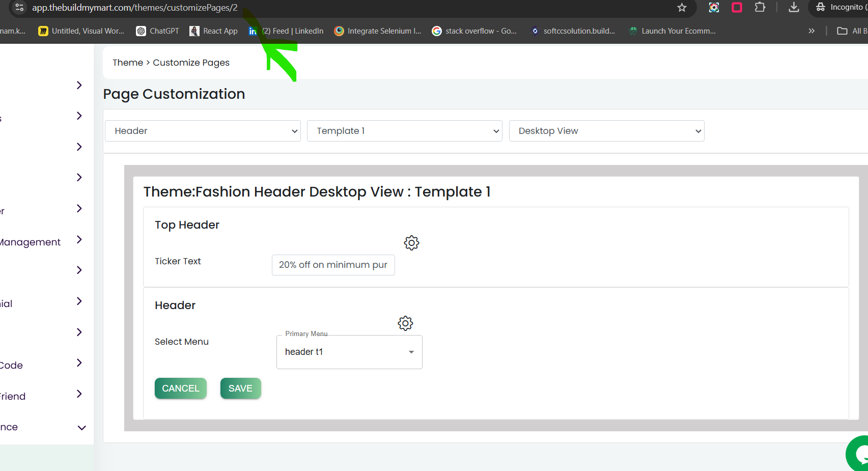Screen dimensions: 868x471
Task: Open Primary Menu header t1 dropdown
Action: [x=349, y=352]
